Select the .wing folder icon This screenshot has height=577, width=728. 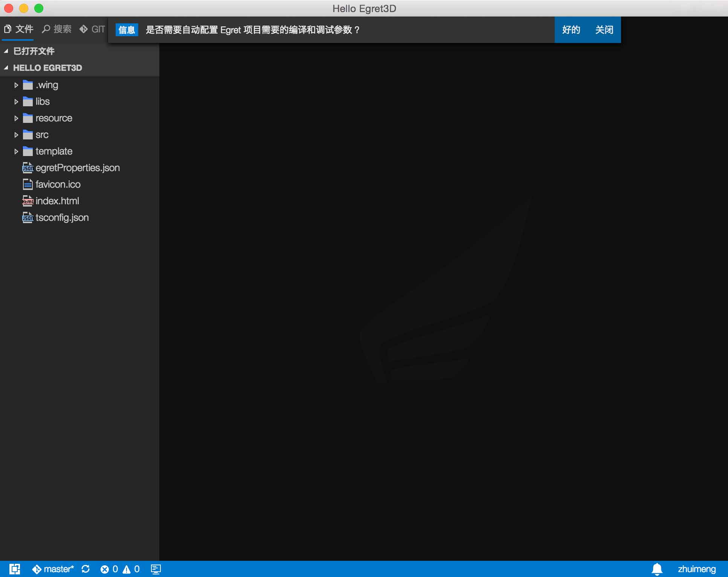(28, 85)
